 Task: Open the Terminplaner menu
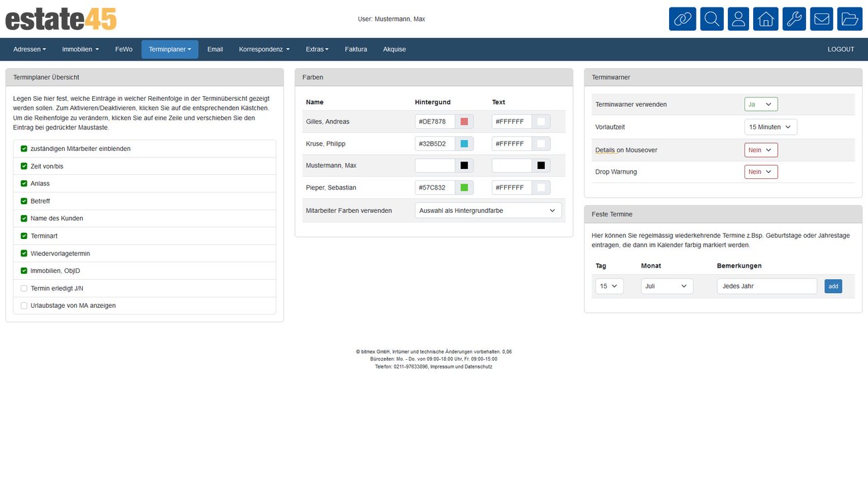pos(170,49)
